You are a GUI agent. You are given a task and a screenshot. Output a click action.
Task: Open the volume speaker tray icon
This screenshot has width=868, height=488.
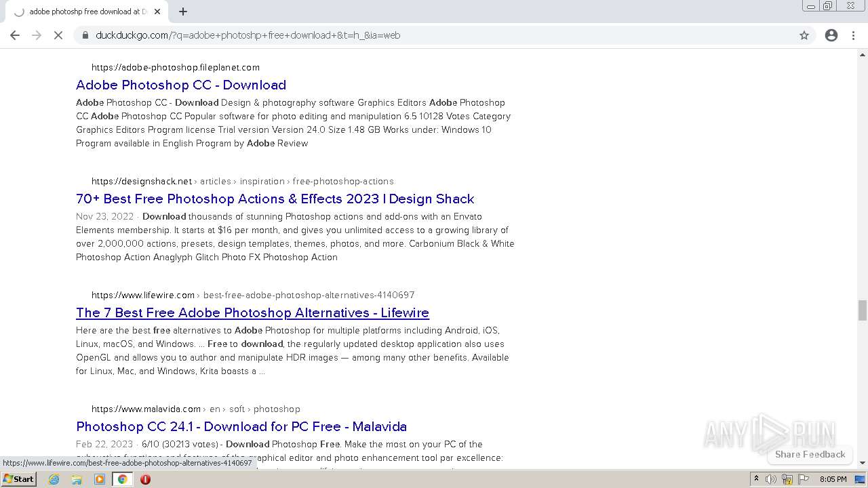[x=771, y=479]
